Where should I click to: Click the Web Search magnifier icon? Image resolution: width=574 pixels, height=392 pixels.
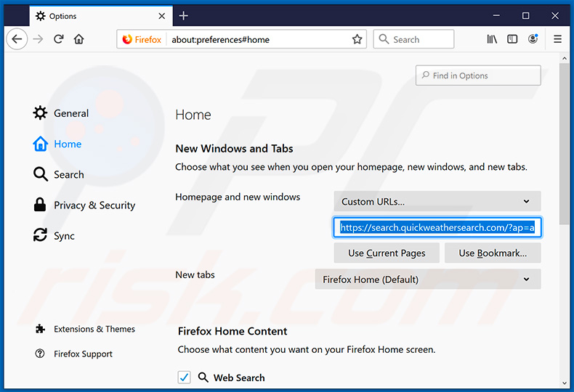click(203, 377)
